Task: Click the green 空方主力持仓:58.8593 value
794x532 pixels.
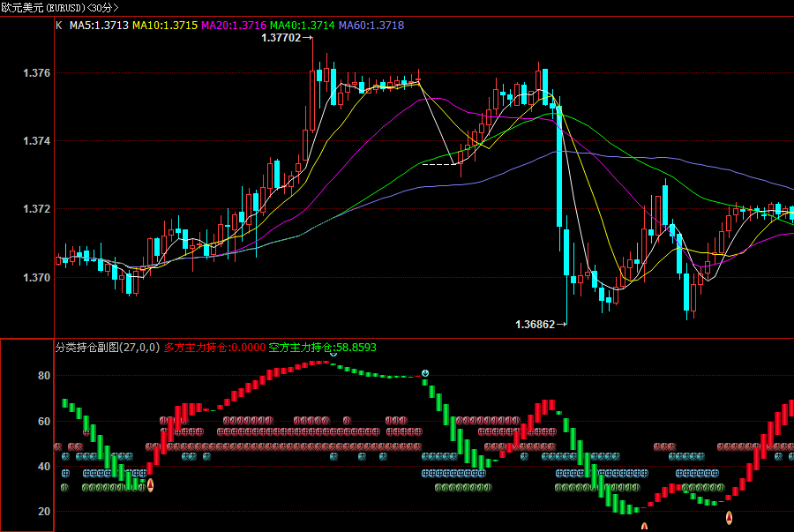Action: point(323,348)
